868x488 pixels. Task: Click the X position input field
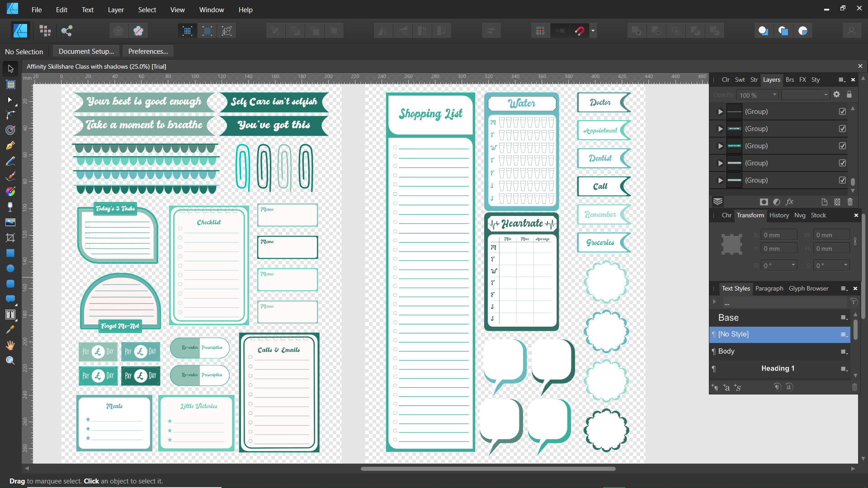779,235
